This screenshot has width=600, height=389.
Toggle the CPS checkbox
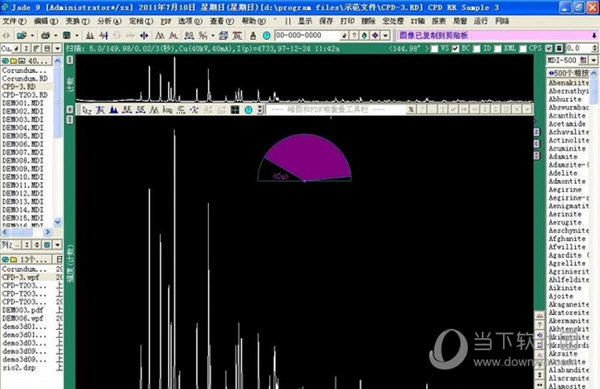(x=523, y=49)
